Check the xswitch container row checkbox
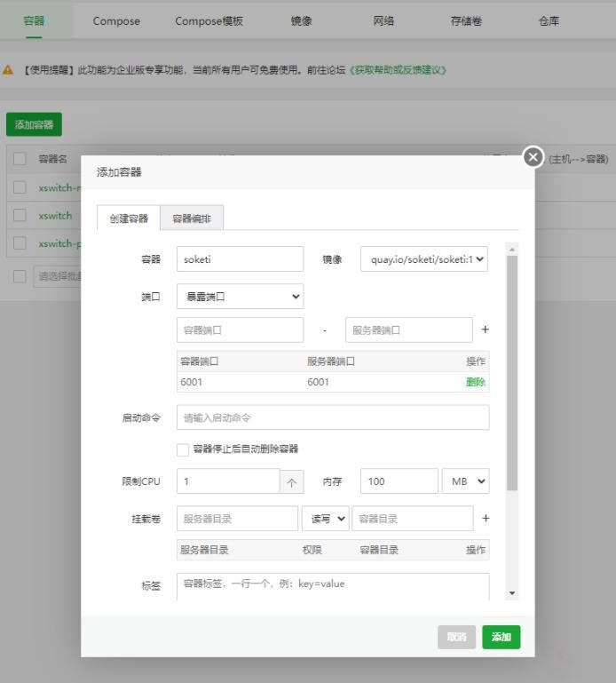Viewport: 616px width, 683px height. [20, 216]
